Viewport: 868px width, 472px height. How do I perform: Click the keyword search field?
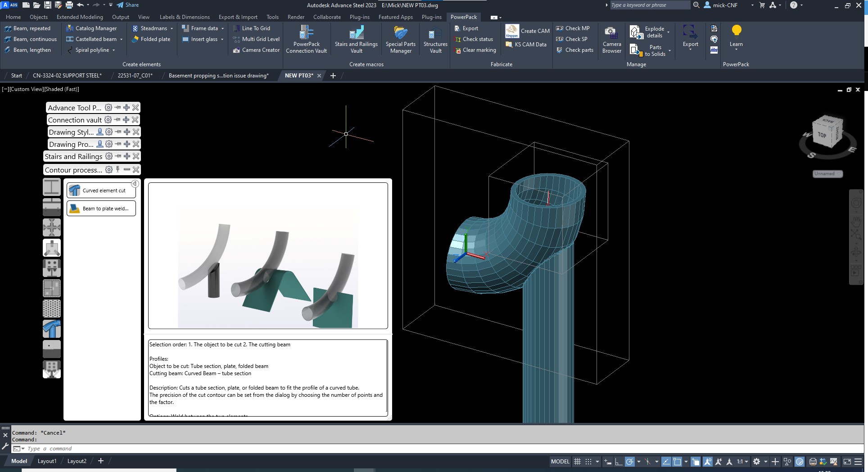click(x=650, y=5)
